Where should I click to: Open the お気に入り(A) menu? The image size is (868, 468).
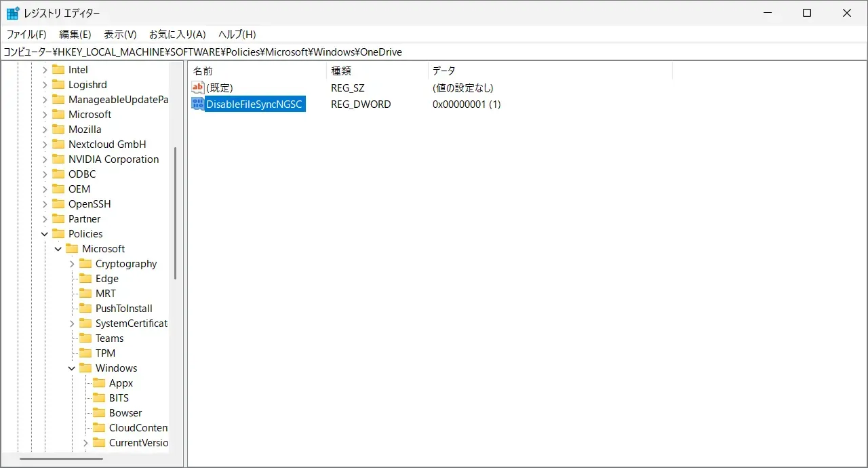(x=177, y=34)
